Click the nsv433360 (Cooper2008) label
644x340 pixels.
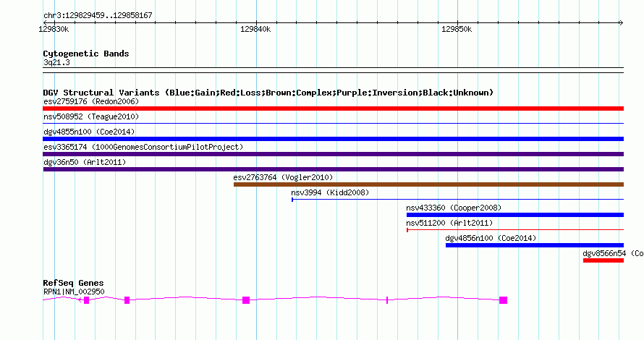pyautogui.click(x=454, y=208)
